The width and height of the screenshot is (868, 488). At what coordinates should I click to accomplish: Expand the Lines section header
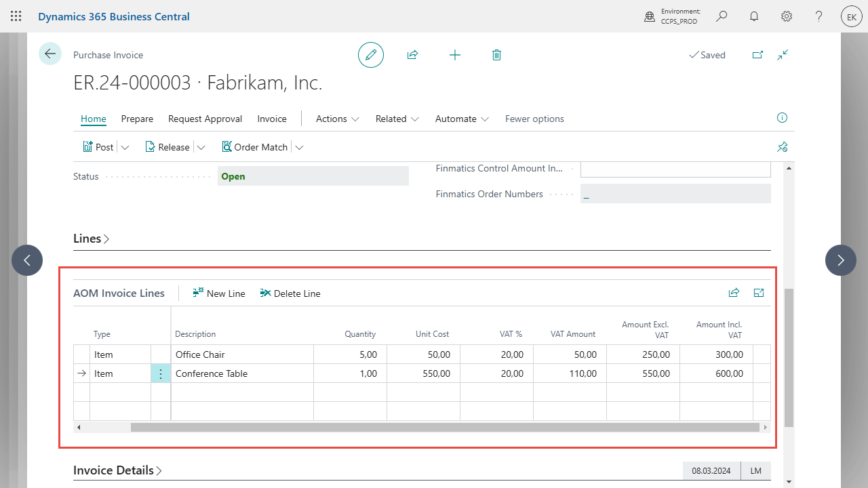point(92,239)
